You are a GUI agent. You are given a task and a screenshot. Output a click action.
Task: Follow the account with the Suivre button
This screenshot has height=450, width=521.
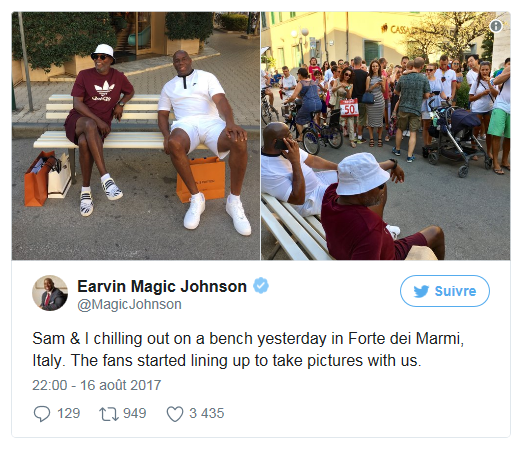click(x=445, y=291)
